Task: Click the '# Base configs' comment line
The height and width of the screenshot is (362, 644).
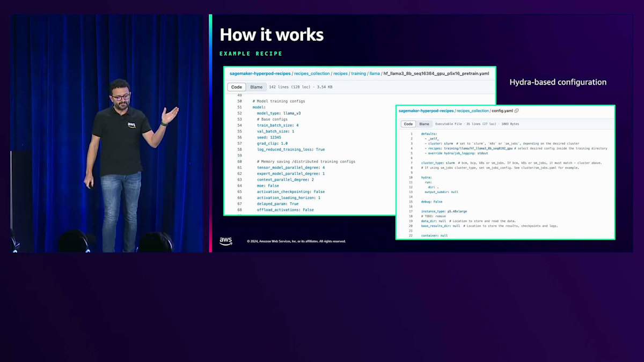Action: [272, 120]
